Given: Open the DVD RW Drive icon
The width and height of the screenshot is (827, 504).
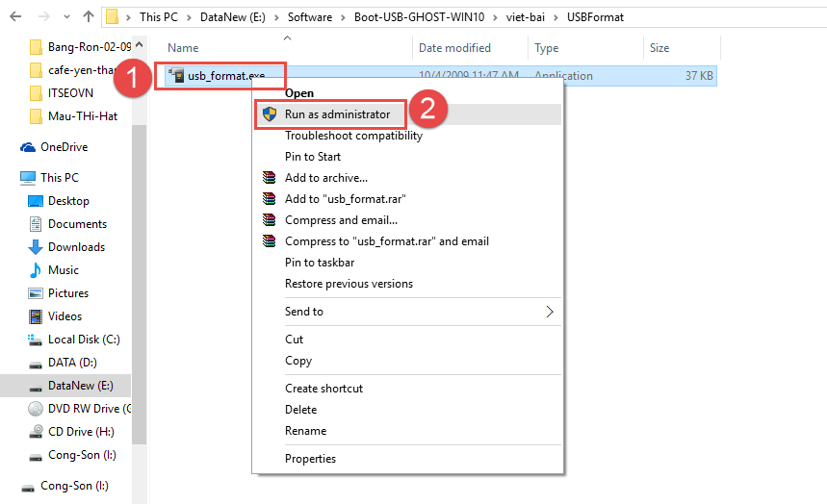Looking at the screenshot, I should 36,408.
